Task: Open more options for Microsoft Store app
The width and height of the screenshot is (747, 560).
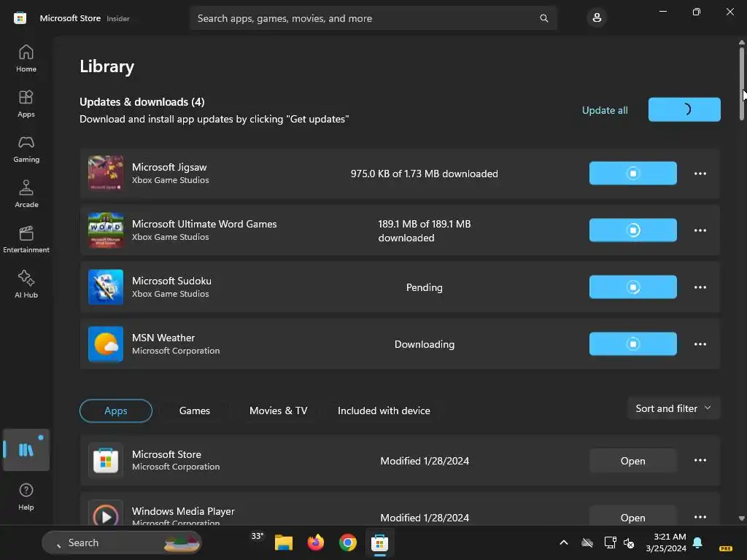Action: point(700,460)
